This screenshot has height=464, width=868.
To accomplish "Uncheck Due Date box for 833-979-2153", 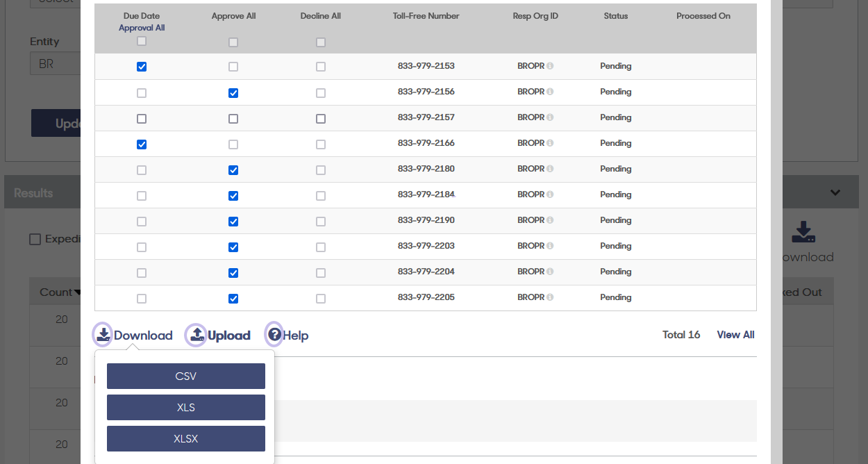I will pos(142,67).
